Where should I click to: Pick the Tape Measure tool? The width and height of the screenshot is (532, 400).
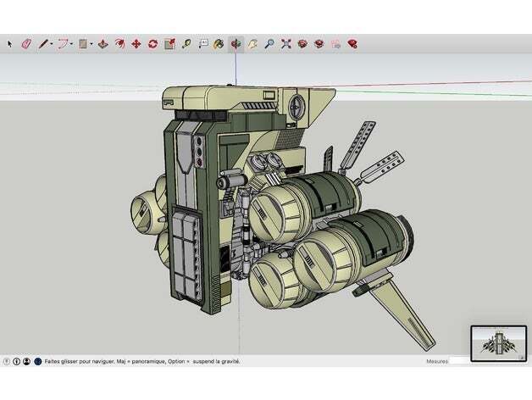point(186,43)
